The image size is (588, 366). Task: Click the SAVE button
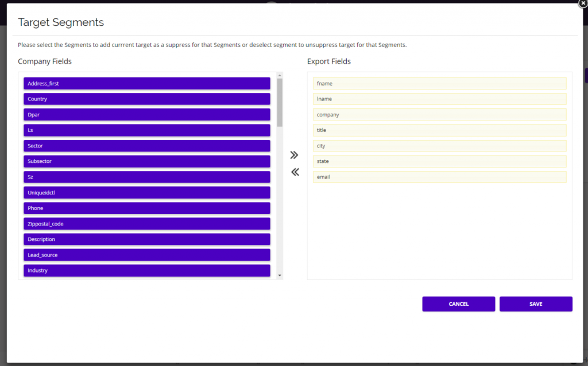(535, 303)
